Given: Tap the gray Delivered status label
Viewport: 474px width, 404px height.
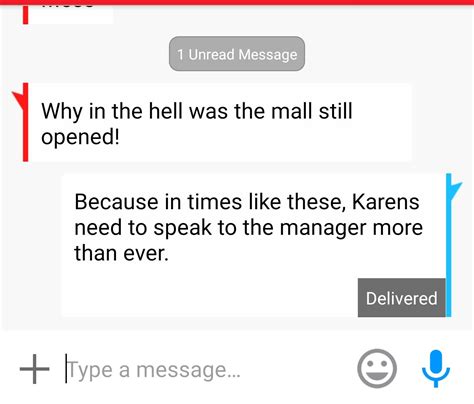Looking at the screenshot, I should [x=401, y=298].
